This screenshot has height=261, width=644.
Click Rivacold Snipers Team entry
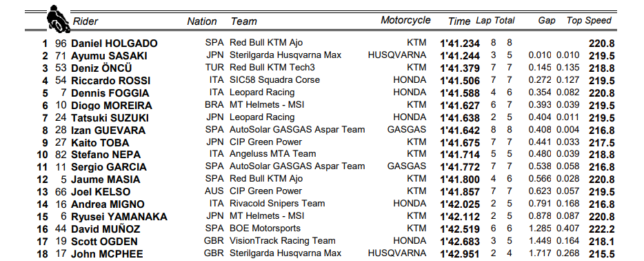point(277,204)
